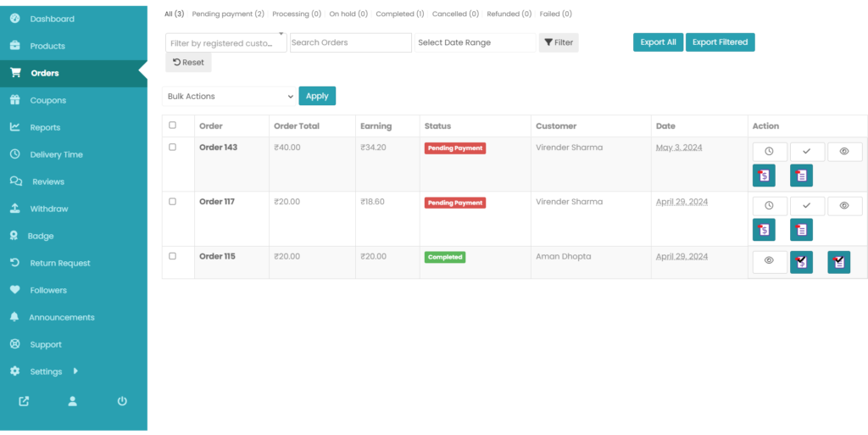Show Completed (1) orders
Image resolution: width=868 pixels, height=435 pixels.
(400, 14)
